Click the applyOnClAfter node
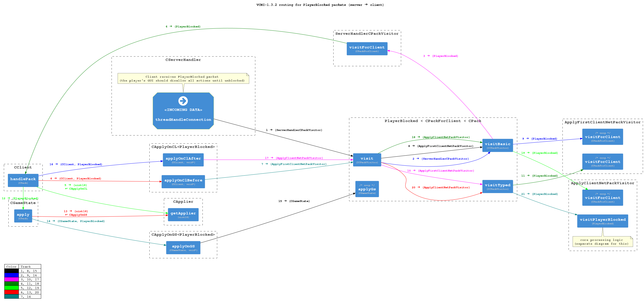Image resolution: width=644 pixels, height=305 pixels. [183, 160]
